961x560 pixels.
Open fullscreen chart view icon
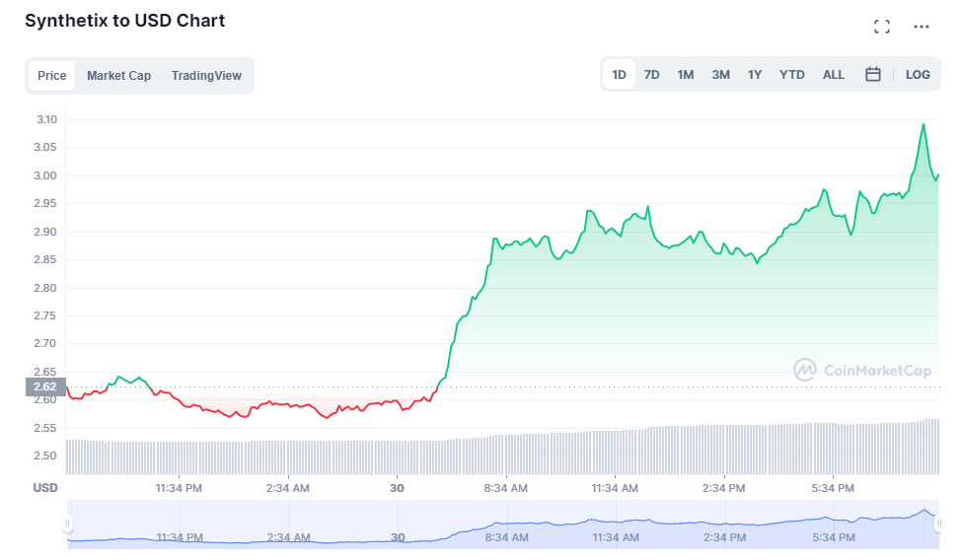(x=882, y=27)
